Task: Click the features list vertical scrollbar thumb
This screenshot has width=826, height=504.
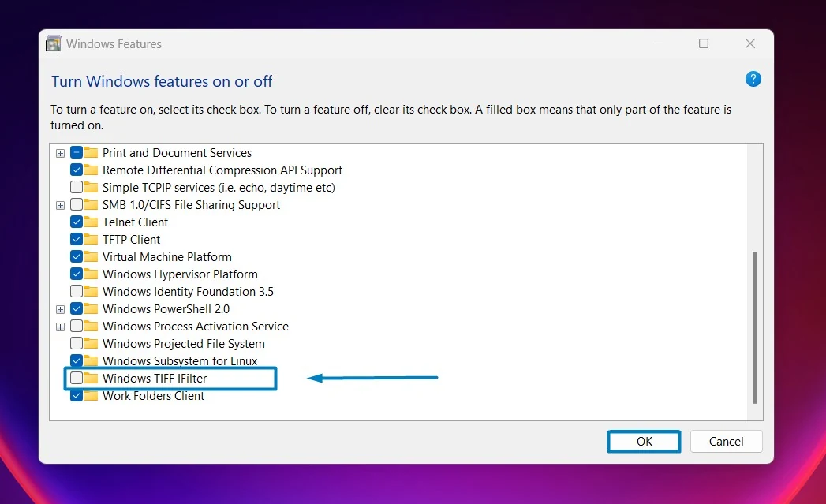Action: tap(755, 327)
